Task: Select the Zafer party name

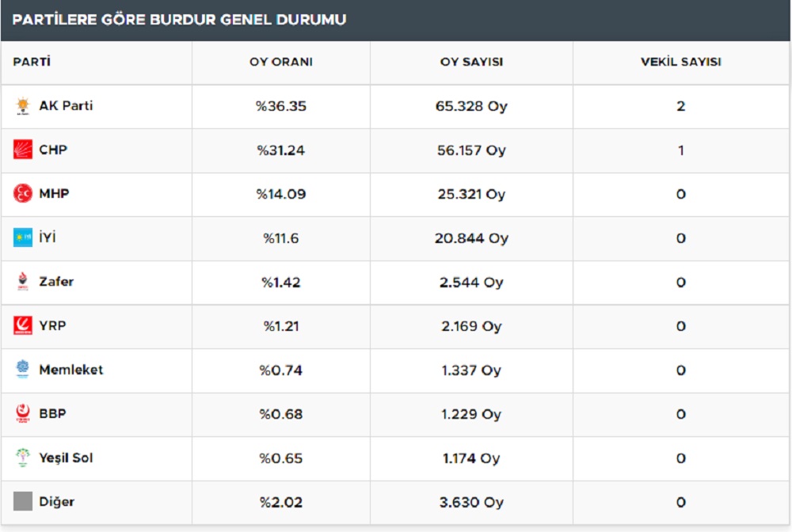Action: coord(56,281)
